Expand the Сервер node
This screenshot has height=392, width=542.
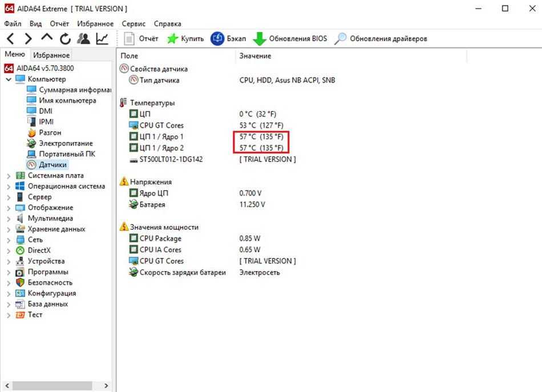[9, 197]
